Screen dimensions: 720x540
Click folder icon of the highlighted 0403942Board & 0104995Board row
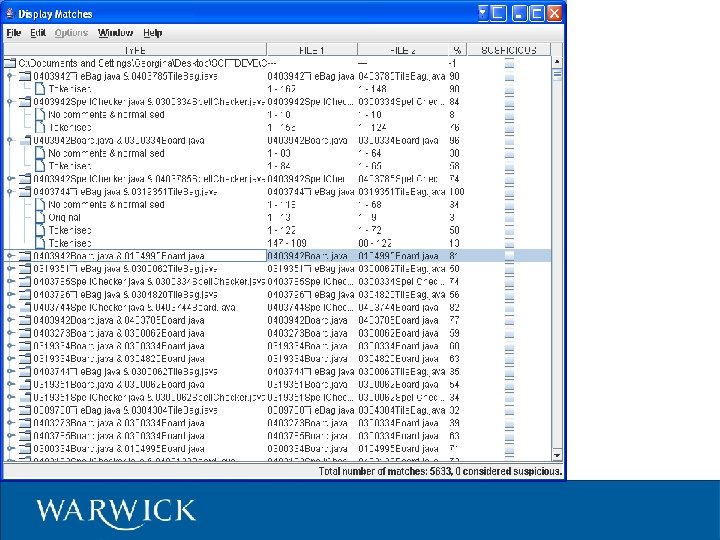point(25,256)
